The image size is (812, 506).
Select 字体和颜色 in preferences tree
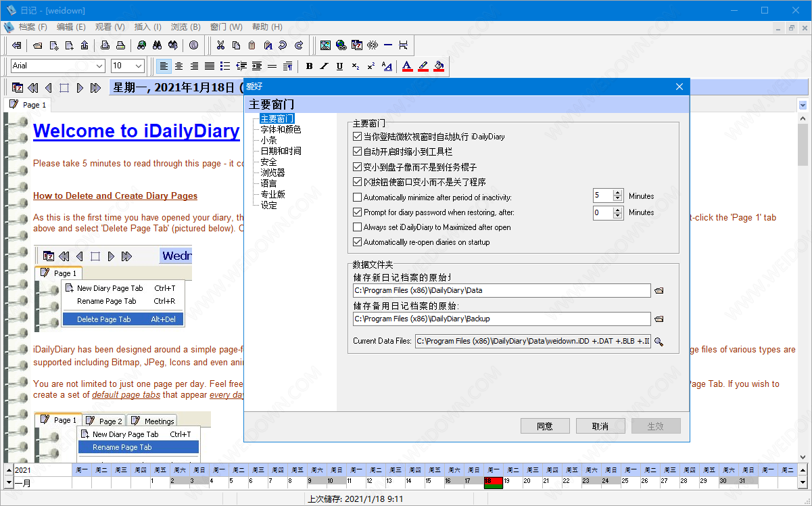281,129
